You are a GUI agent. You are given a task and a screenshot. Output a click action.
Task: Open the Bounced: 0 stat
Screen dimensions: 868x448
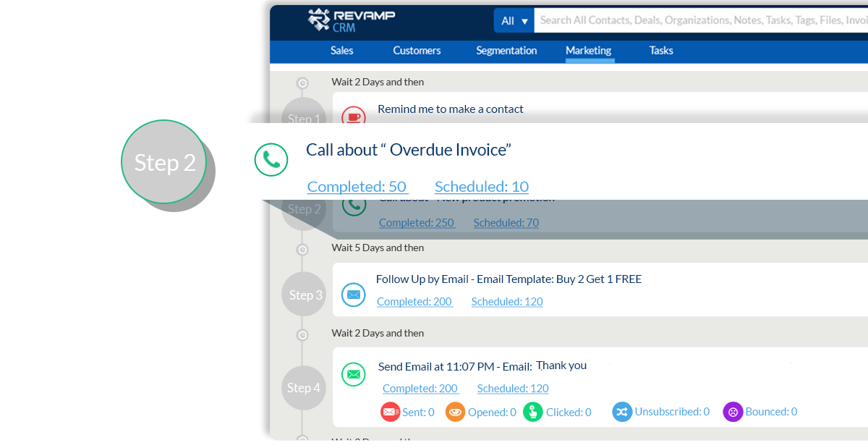coord(772,412)
